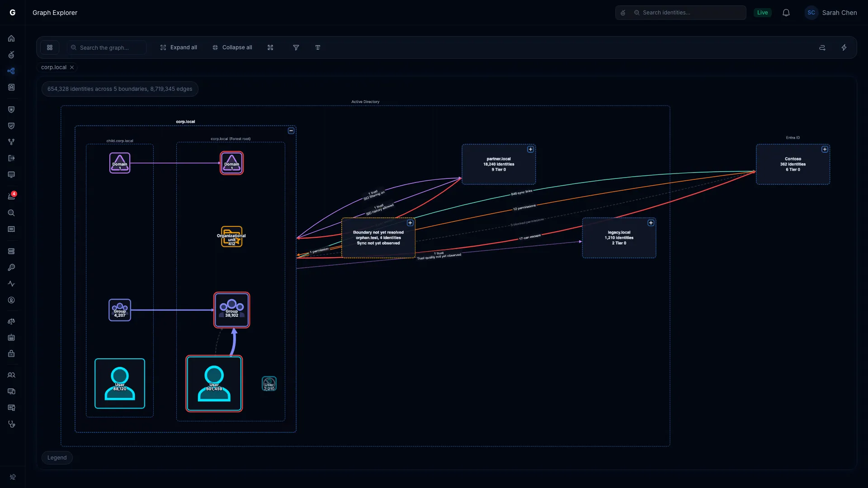Toggle the lightning bolt toolbar icon
This screenshot has height=488, width=868.
(844, 47)
